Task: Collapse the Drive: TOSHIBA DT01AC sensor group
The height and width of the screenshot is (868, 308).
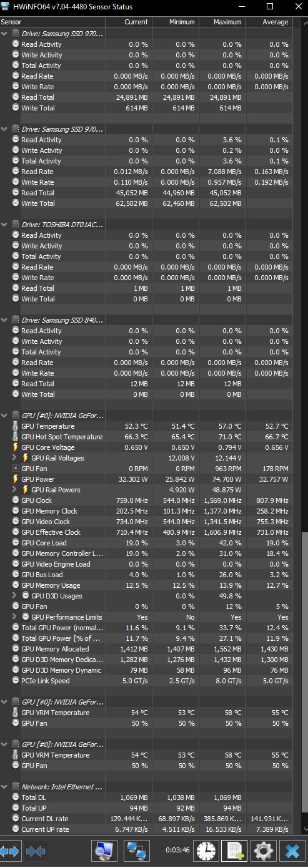Action: [5, 224]
